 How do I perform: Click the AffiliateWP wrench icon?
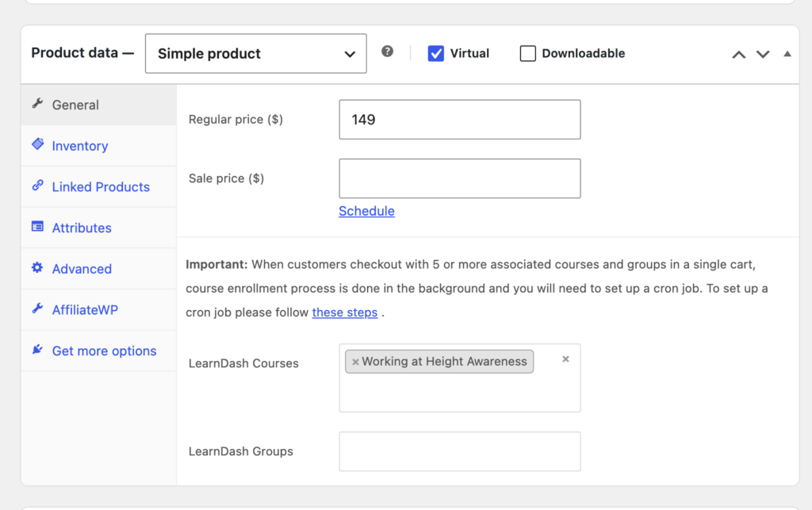click(37, 309)
